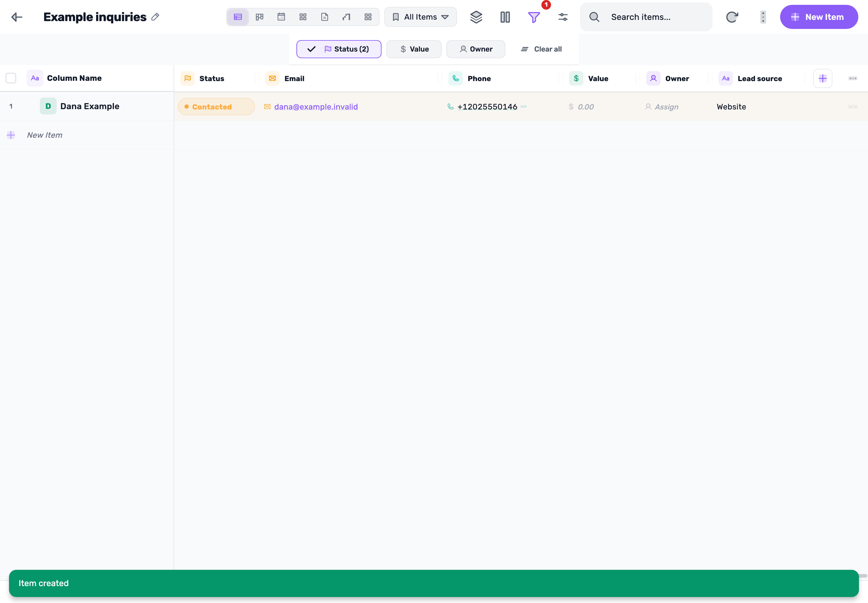Click the purple New Item button
The width and height of the screenshot is (868, 603).
click(819, 17)
